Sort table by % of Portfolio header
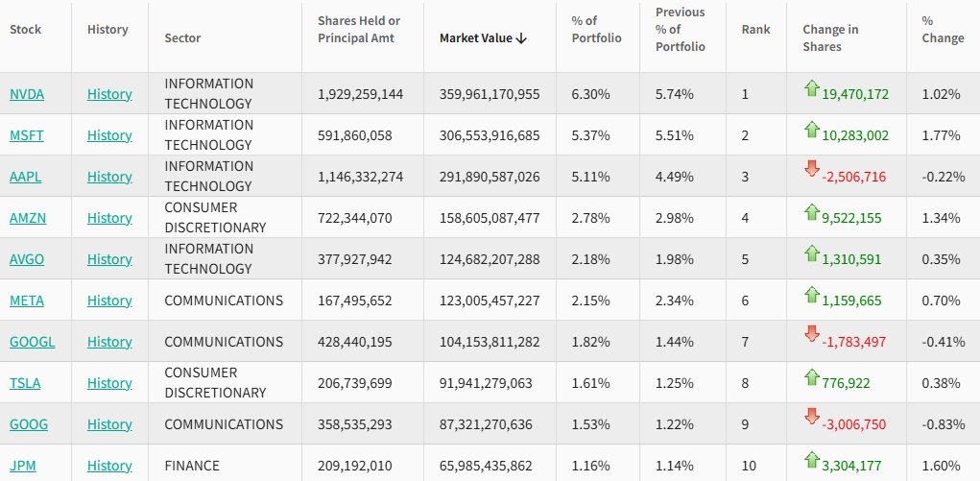This screenshot has height=481, width=980. pos(596,30)
